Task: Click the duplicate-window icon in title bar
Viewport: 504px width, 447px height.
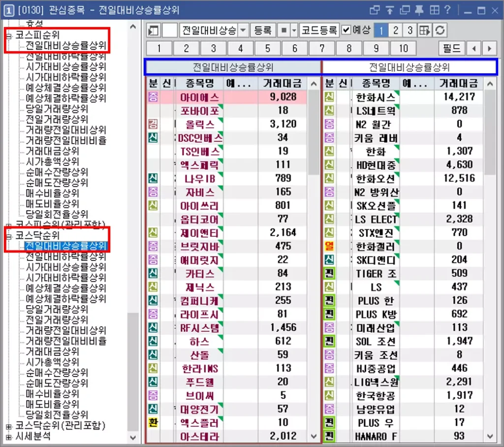Action: [x=405, y=10]
